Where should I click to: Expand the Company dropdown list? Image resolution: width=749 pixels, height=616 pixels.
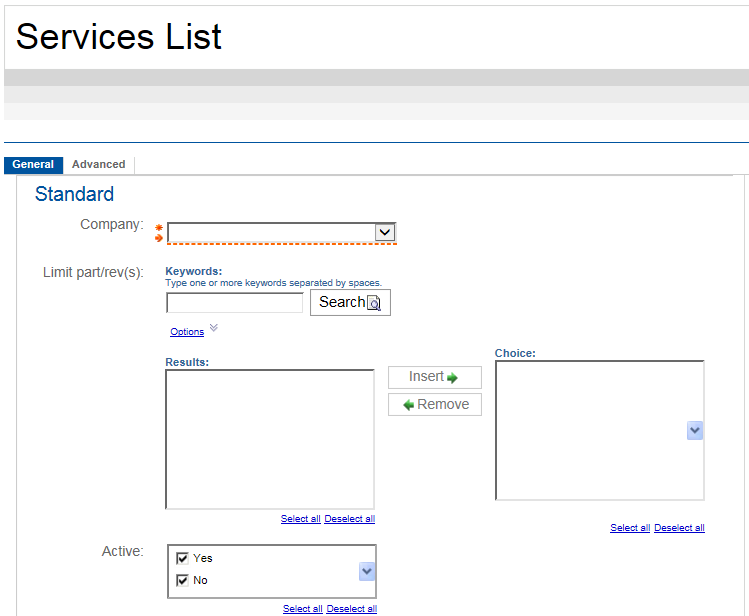[x=384, y=232]
